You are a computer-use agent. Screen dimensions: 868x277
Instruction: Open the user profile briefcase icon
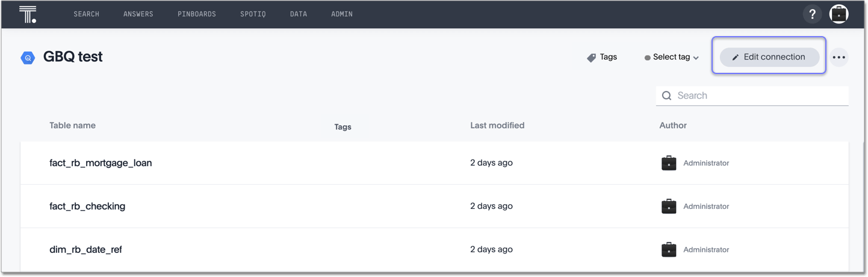tap(839, 14)
